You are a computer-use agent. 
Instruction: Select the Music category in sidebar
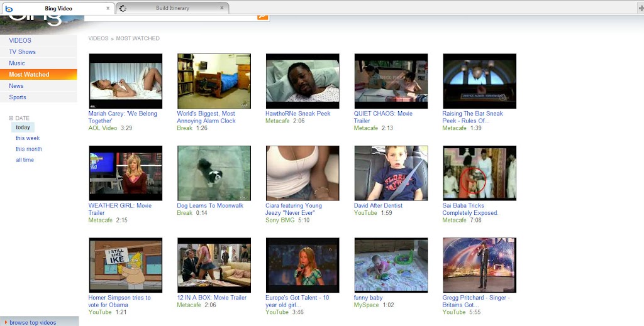pyautogui.click(x=17, y=63)
